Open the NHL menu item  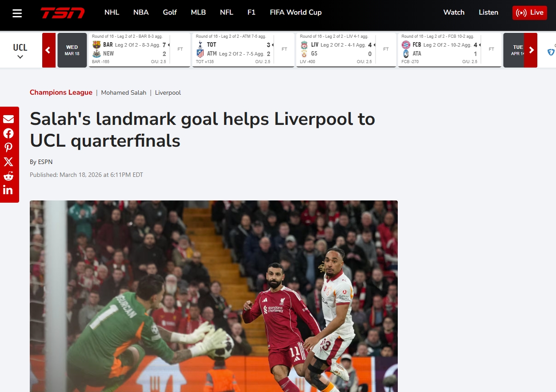pyautogui.click(x=112, y=12)
